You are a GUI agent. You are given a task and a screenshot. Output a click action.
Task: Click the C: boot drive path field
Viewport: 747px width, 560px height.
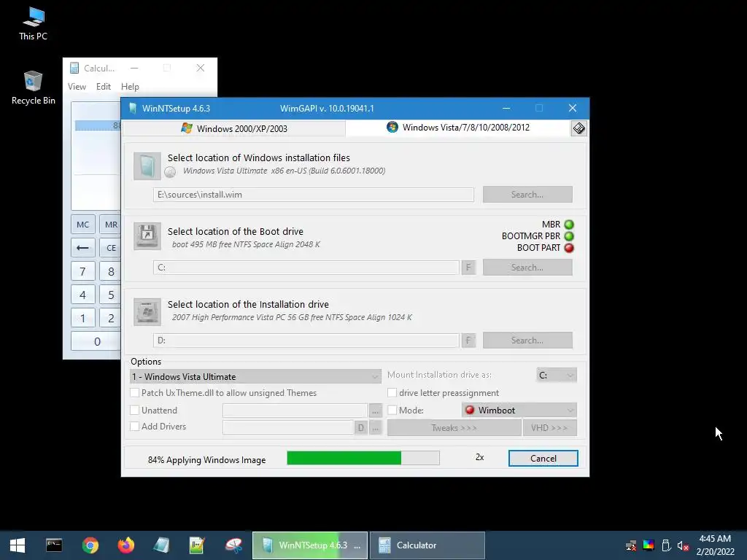tap(306, 267)
